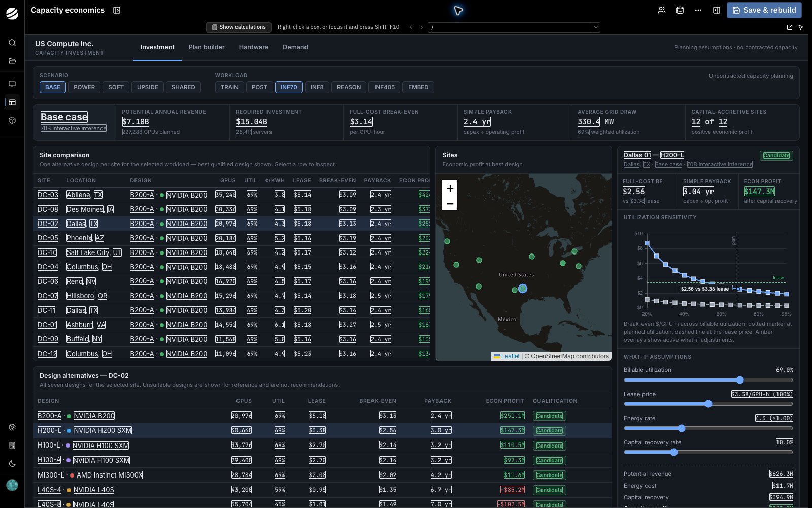This screenshot has width=812, height=508.
Task: Select the POST workload
Action: tap(259, 87)
